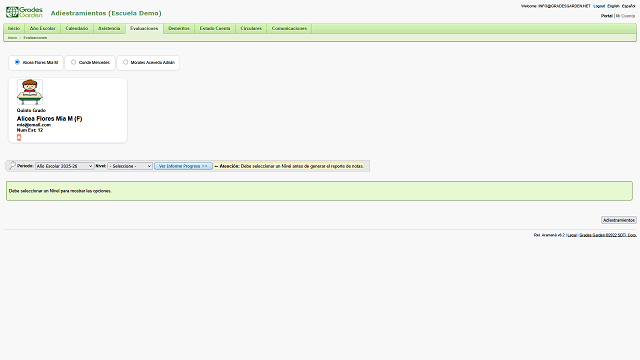This screenshot has width=640, height=360.
Task: Open the Portal link
Action: click(x=607, y=16)
